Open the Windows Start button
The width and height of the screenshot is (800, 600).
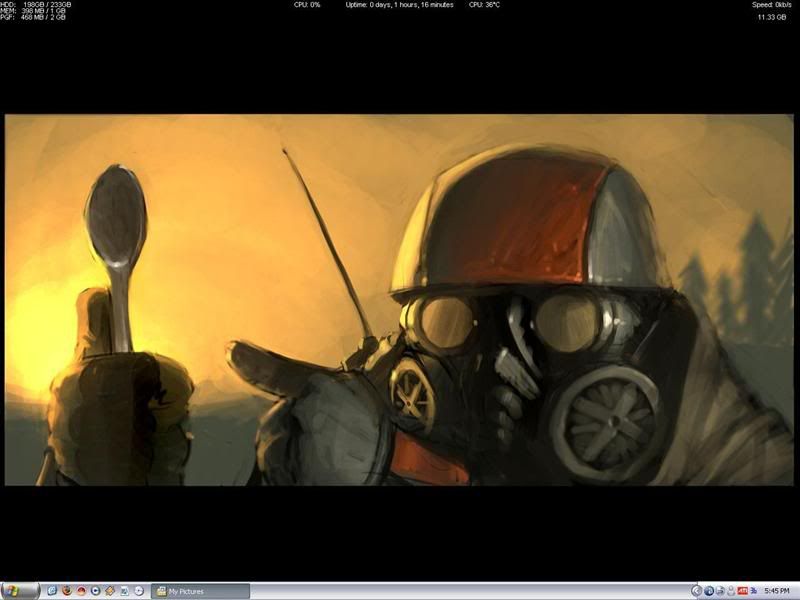pyautogui.click(x=19, y=591)
